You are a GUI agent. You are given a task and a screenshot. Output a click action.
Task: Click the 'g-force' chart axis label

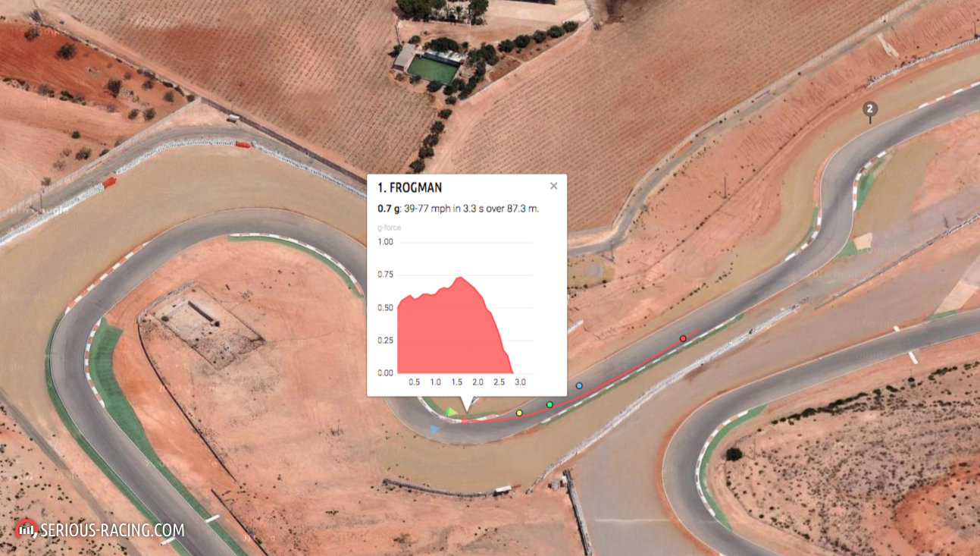coord(388,227)
